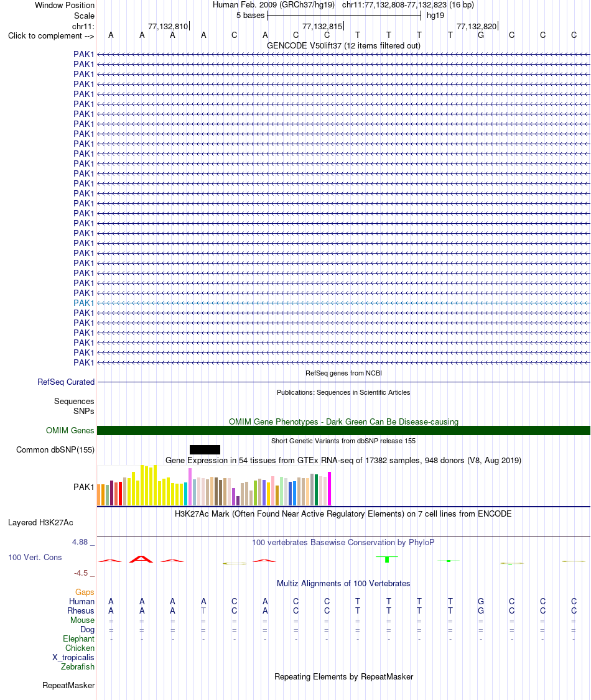Click the G base in the sequence row
Screen dimensions: 591x700
point(481,35)
